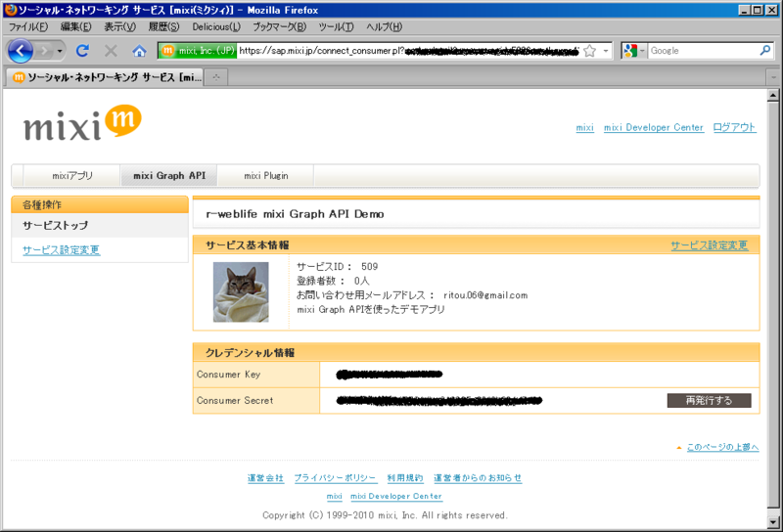Viewport: 783px width, 532px height.
Task: Click the Firefox icon in title bar
Action: [x=11, y=10]
